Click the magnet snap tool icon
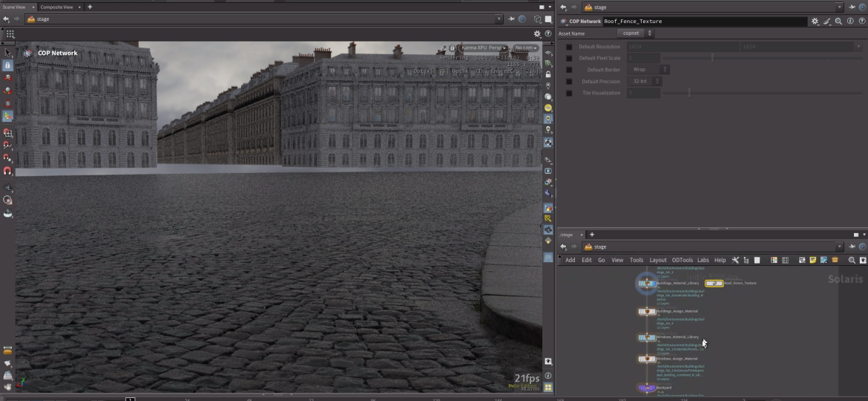The image size is (868, 401). 7,170
